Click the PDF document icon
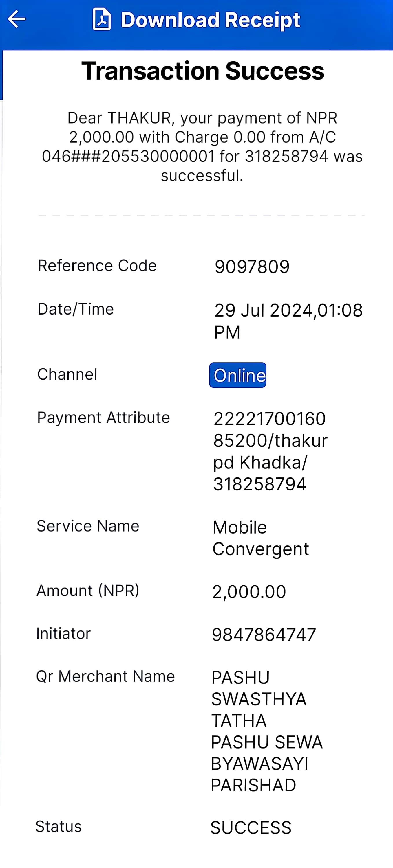The height and width of the screenshot is (868, 393). (102, 19)
